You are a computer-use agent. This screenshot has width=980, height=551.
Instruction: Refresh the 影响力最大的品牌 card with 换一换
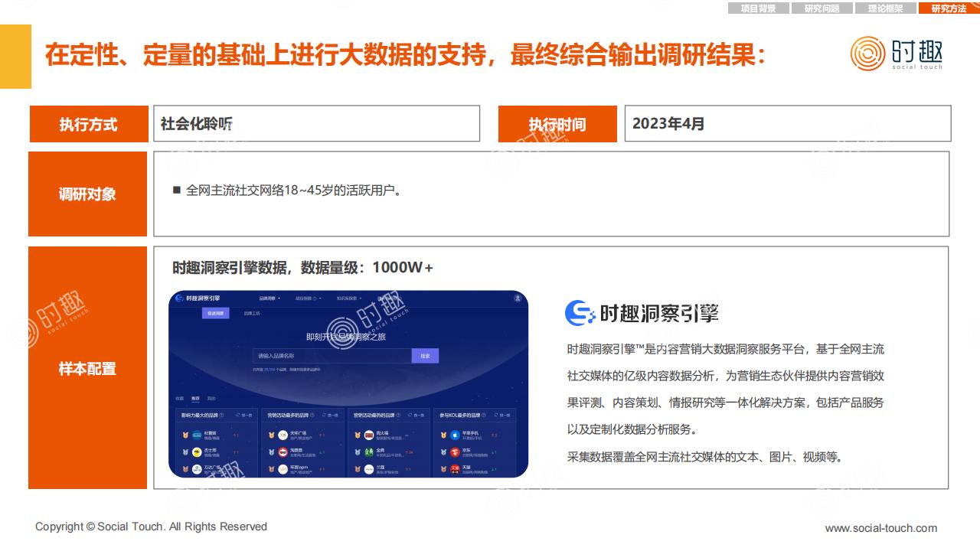[x=244, y=415]
